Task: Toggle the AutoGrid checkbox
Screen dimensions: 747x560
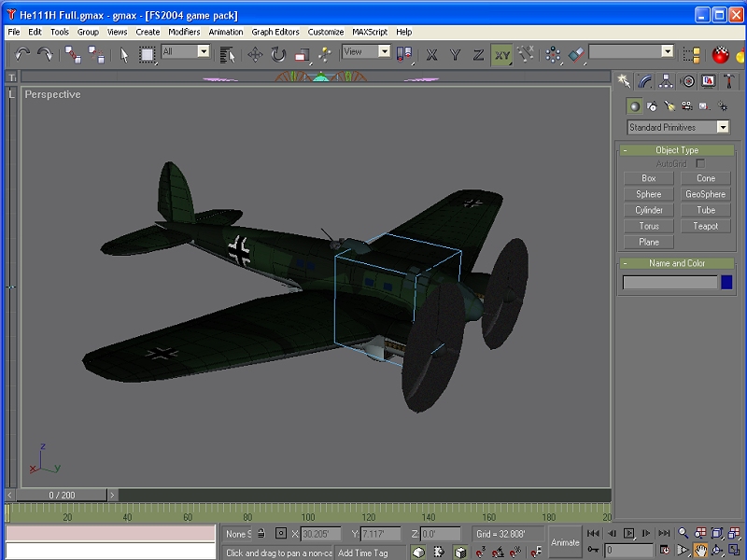Action: (x=700, y=163)
